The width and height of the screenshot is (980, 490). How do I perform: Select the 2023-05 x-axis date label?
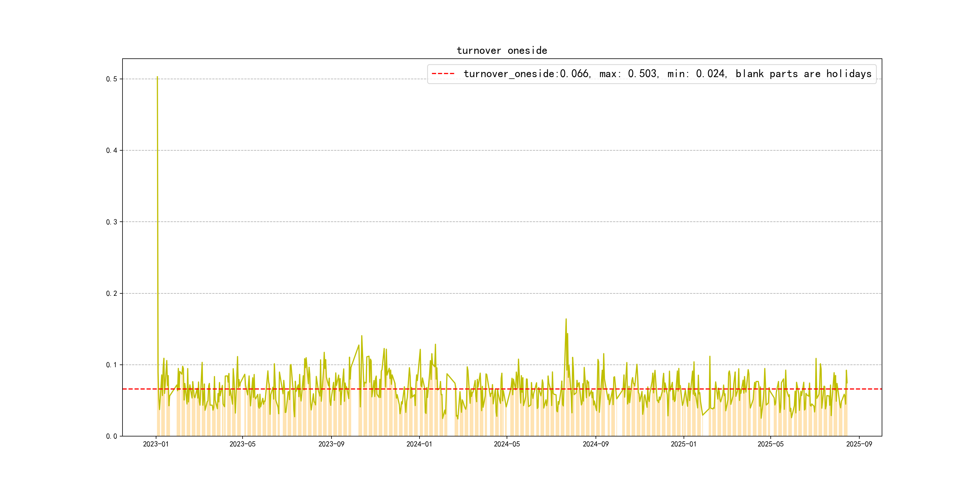click(242, 444)
